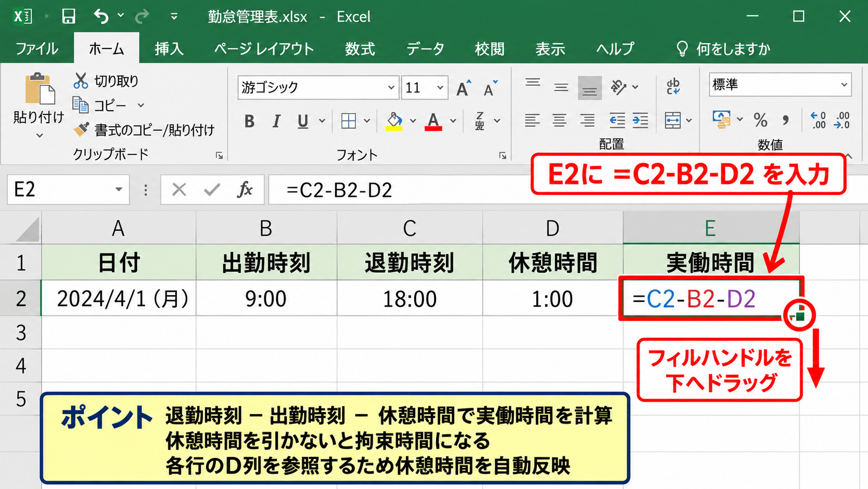The width and height of the screenshot is (868, 489).
Task: Toggle bold formatting
Action: pyautogui.click(x=250, y=121)
